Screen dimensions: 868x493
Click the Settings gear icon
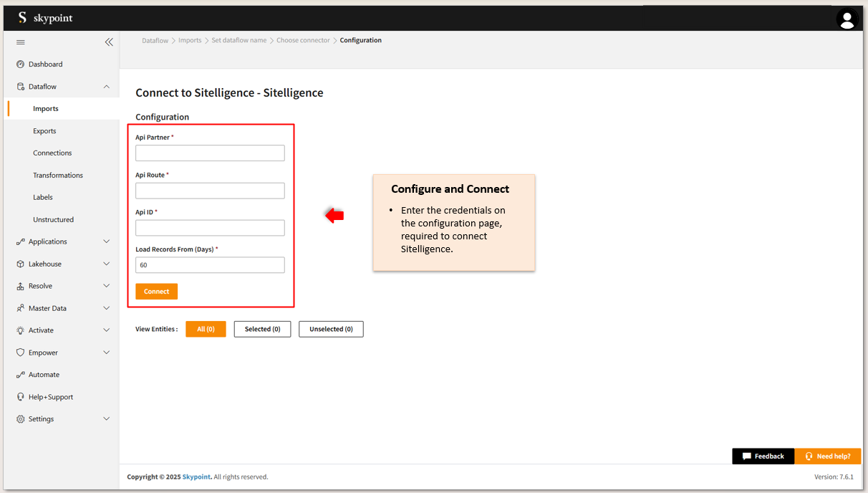point(21,419)
